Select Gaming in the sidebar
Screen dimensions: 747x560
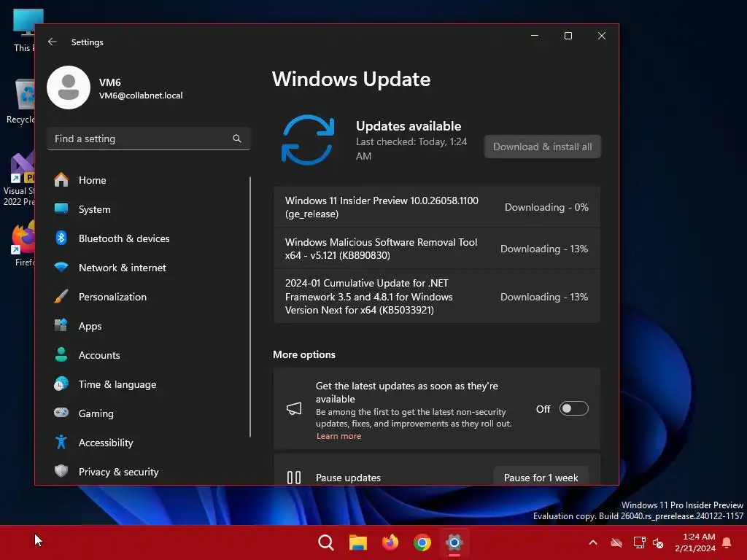click(147, 413)
